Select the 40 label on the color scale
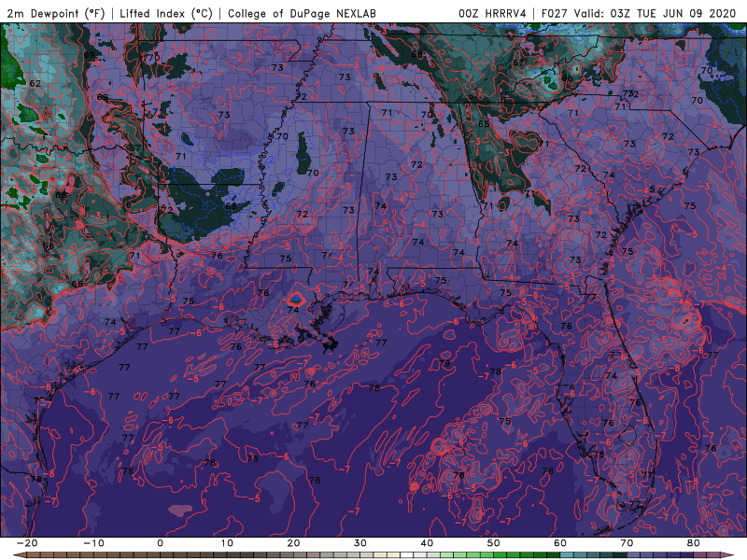The width and height of the screenshot is (747, 560). (x=427, y=543)
